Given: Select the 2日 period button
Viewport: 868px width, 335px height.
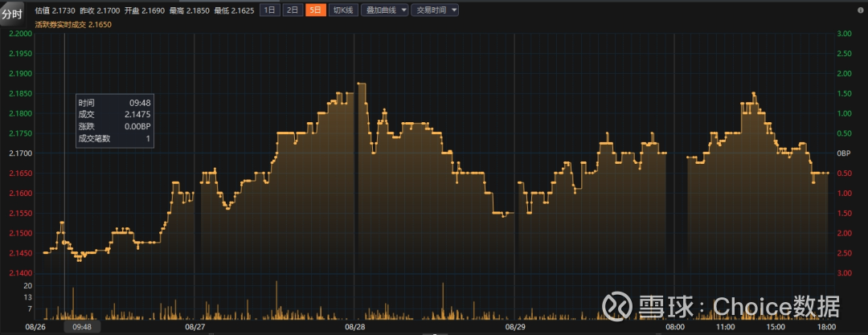Looking at the screenshot, I should [x=293, y=10].
